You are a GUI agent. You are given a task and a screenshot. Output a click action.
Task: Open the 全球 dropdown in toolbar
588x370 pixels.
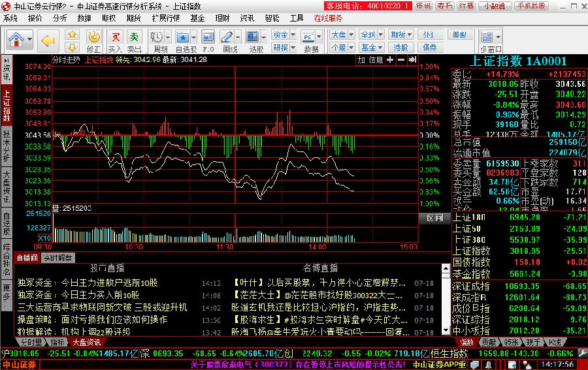(x=372, y=35)
